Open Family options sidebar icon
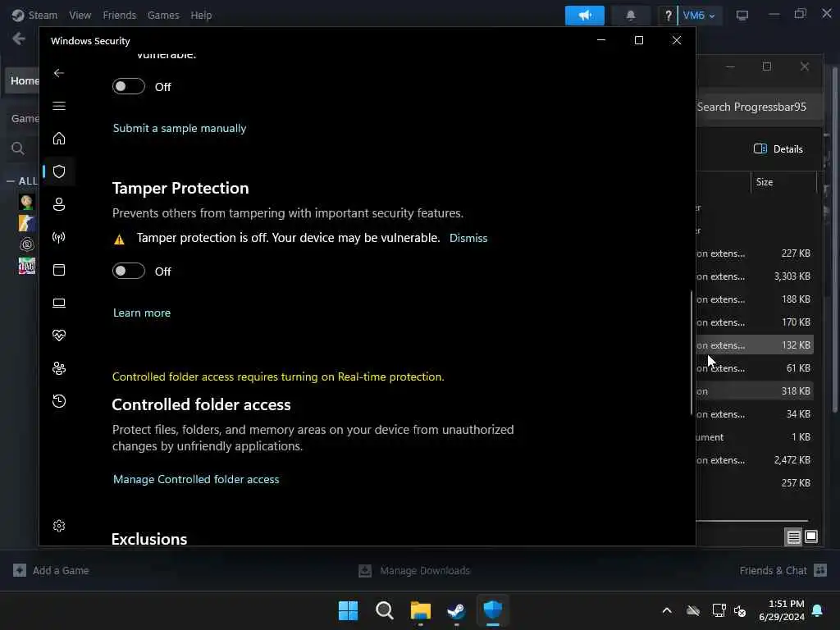Image resolution: width=840 pixels, height=630 pixels. tap(59, 368)
